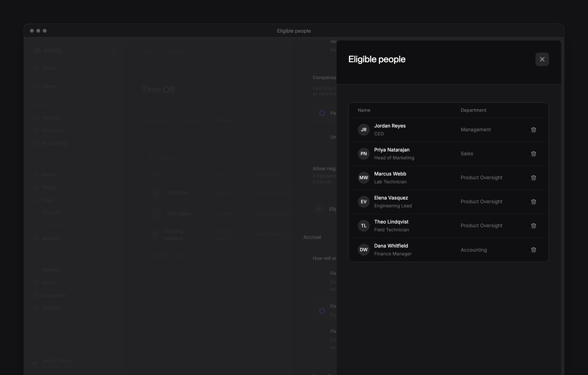This screenshot has width=588, height=375.
Task: Click the EV avatar for Elena Vasquez
Action: click(x=364, y=202)
